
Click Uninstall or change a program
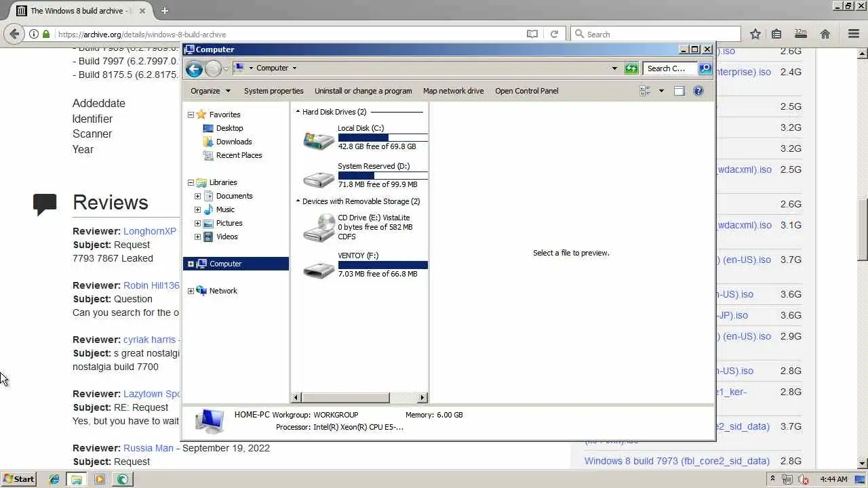pos(363,91)
